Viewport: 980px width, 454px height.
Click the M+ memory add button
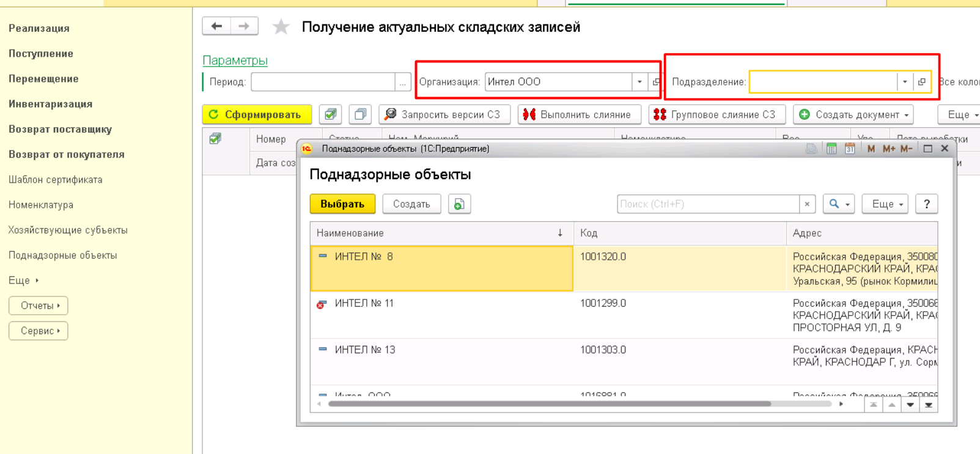tap(888, 148)
